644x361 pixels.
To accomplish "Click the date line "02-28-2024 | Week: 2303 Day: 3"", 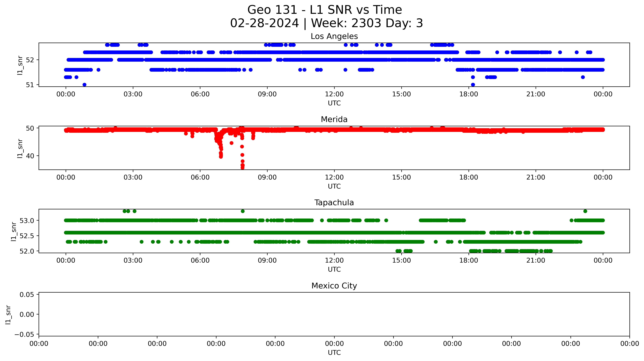I will (327, 23).
